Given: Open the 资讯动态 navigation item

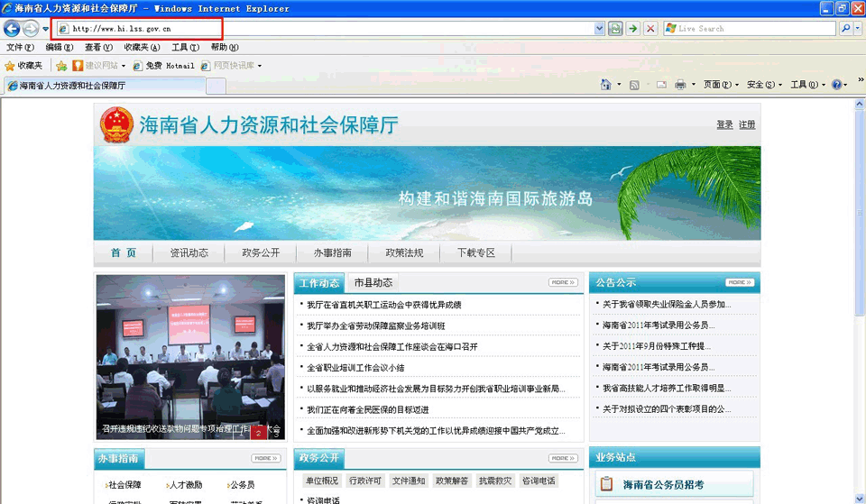Looking at the screenshot, I should tap(189, 252).
